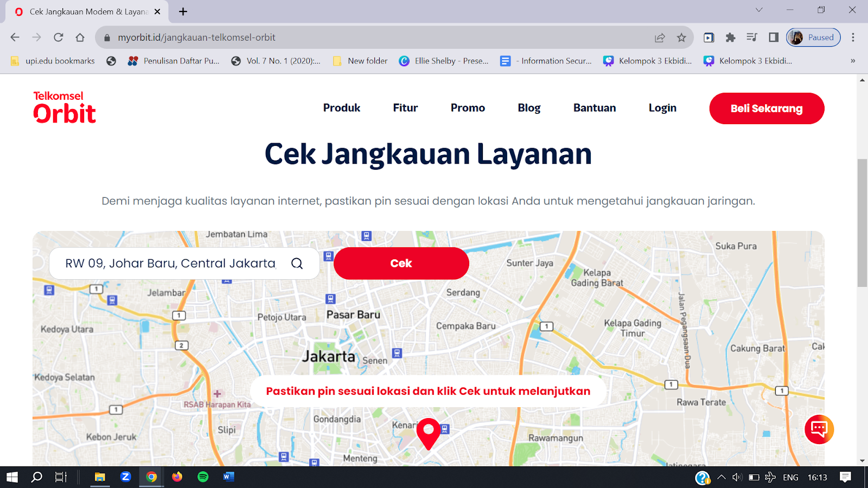The height and width of the screenshot is (488, 868).
Task: Click the Get Help tray icon
Action: pos(703,477)
